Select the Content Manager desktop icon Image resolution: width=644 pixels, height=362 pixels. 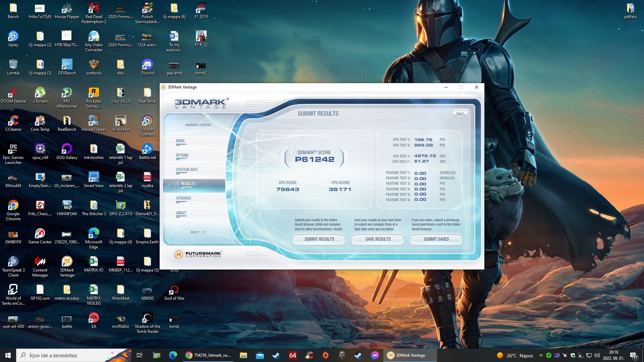click(40, 267)
